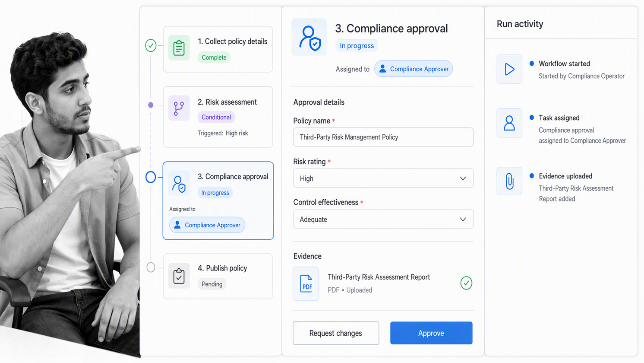This screenshot has width=644, height=363.
Task: Click the Compliance Approver chip in the step 3 card
Action: point(207,225)
